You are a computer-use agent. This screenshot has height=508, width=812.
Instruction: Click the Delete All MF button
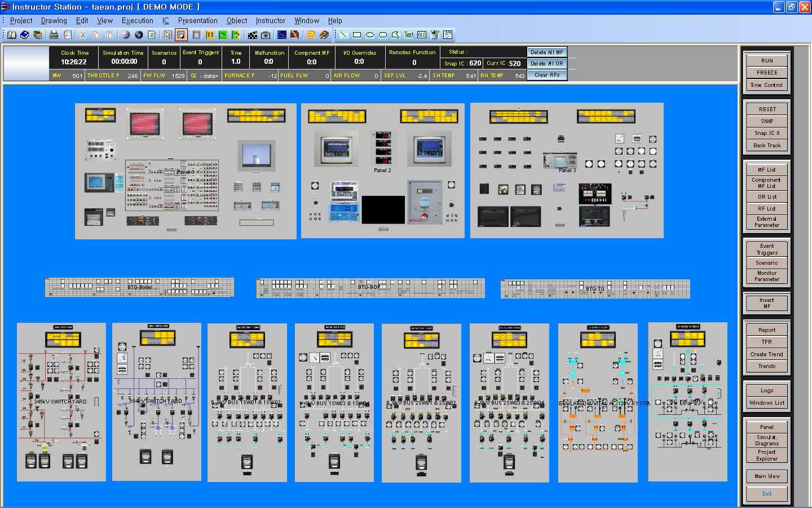click(x=546, y=52)
